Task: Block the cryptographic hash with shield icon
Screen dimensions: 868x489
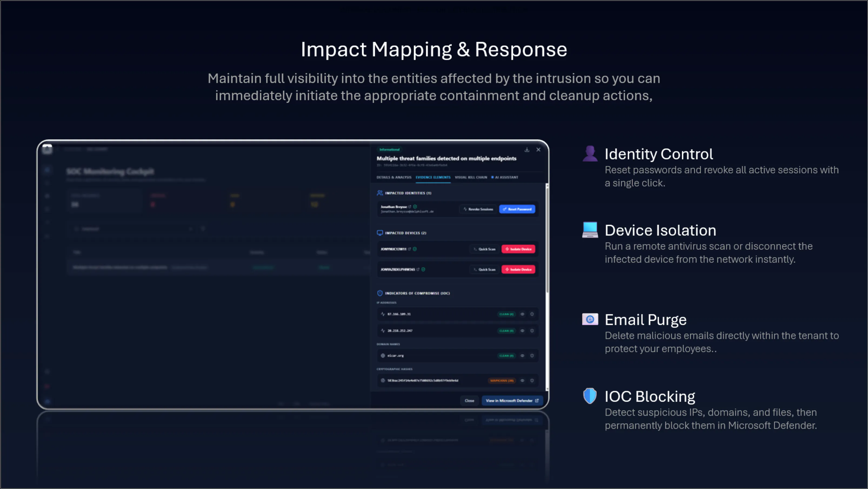Action: click(532, 381)
